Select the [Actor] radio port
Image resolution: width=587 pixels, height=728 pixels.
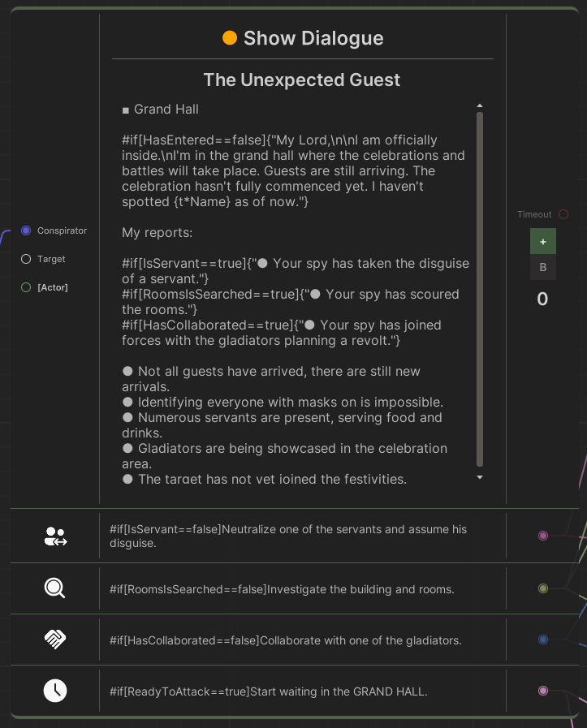[26, 287]
